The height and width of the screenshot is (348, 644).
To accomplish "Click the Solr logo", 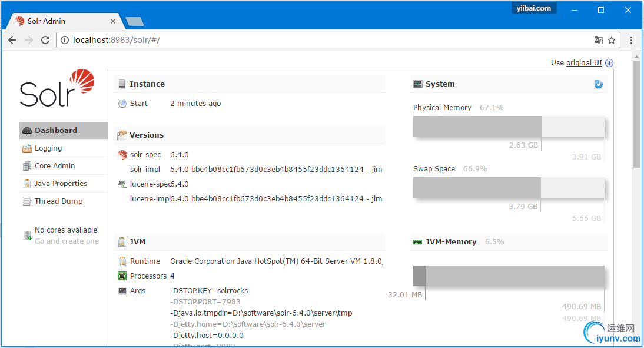I will pos(57,88).
